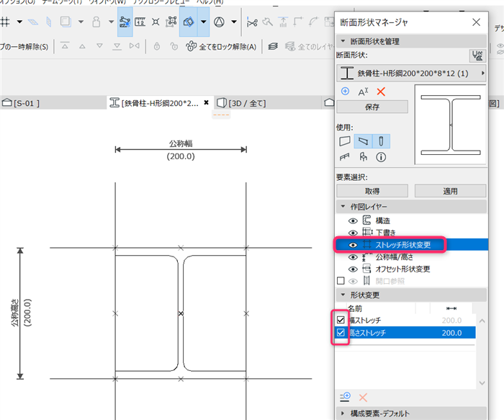Click 全てをロック解除(A) unlock all button
The height and width of the screenshot is (420, 504).
tap(220, 47)
